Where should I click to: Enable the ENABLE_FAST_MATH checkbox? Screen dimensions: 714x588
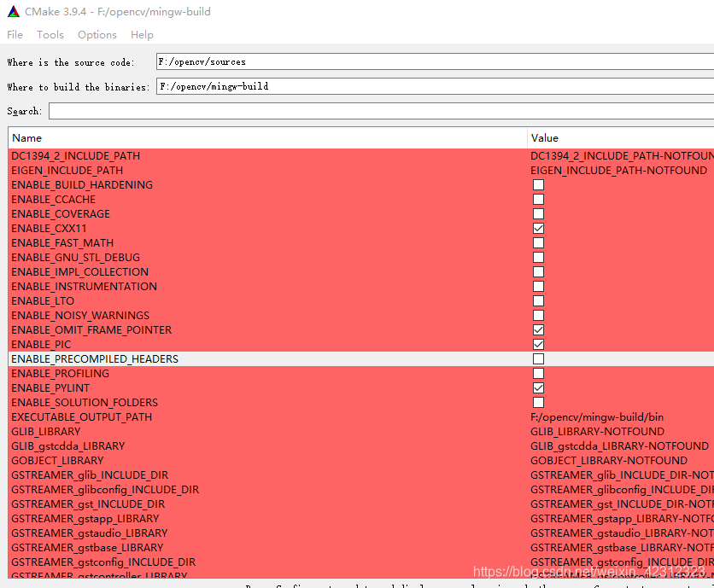coord(538,243)
